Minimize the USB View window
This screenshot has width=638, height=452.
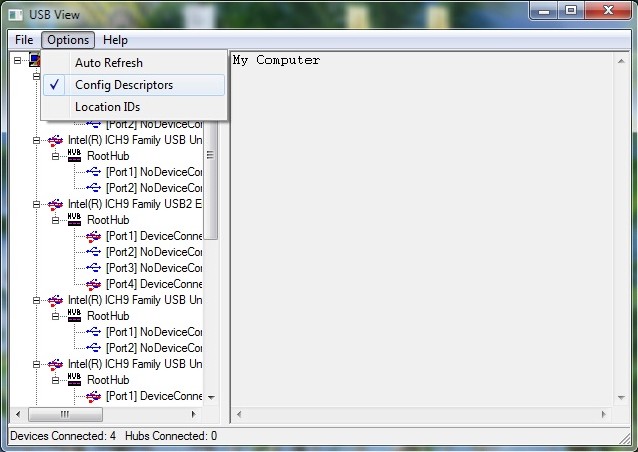(x=544, y=11)
